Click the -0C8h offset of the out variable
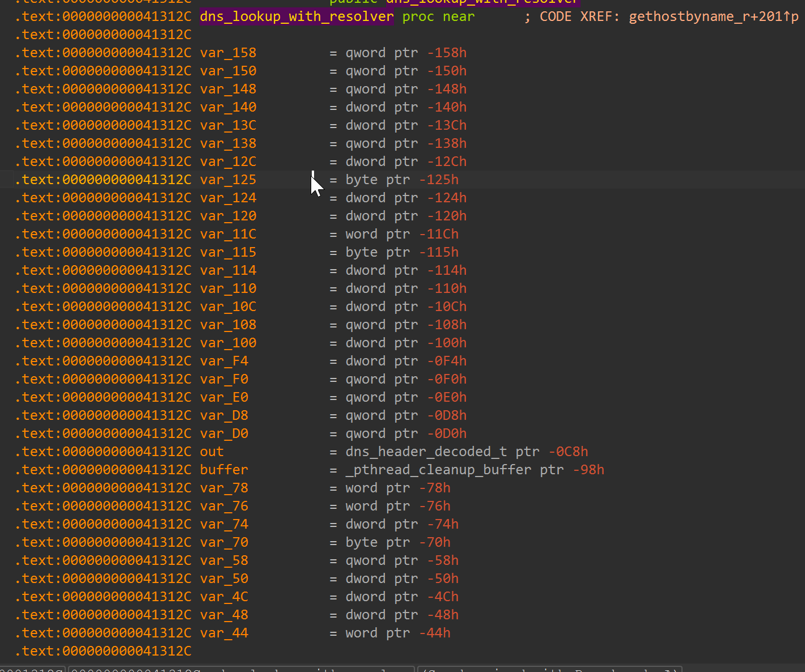The height and width of the screenshot is (672, 805). click(568, 451)
